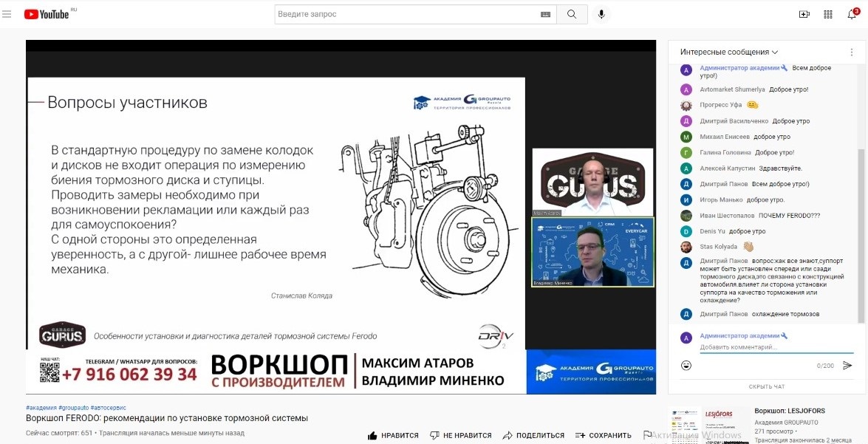The width and height of the screenshot is (868, 444).
Task: Click Галина Головина avatar in chat
Action: 686,153
